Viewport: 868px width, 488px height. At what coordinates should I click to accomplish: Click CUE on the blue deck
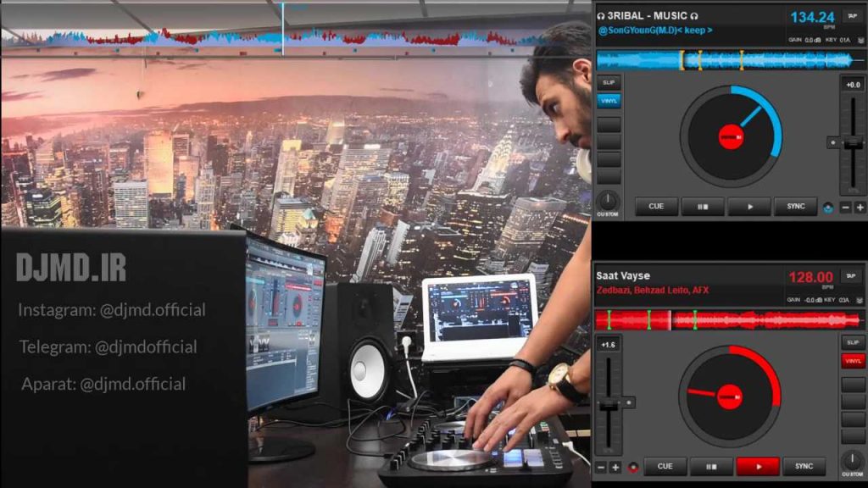click(656, 207)
